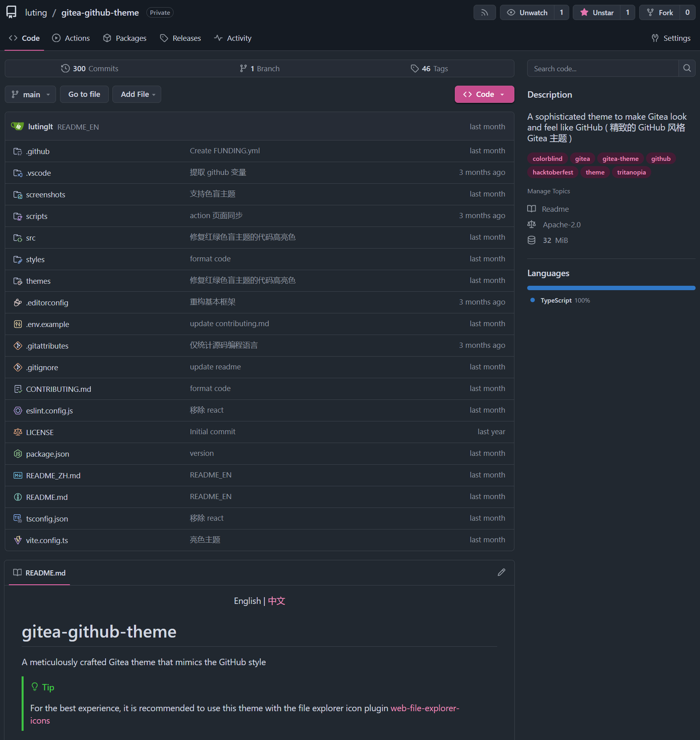Open the .github folder icon

pyautogui.click(x=18, y=151)
